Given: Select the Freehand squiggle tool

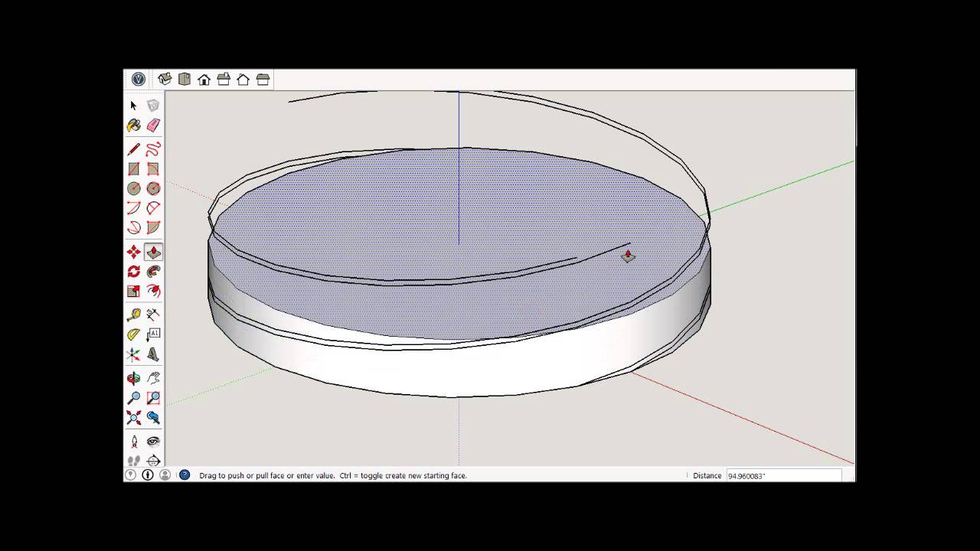Looking at the screenshot, I should 153,149.
